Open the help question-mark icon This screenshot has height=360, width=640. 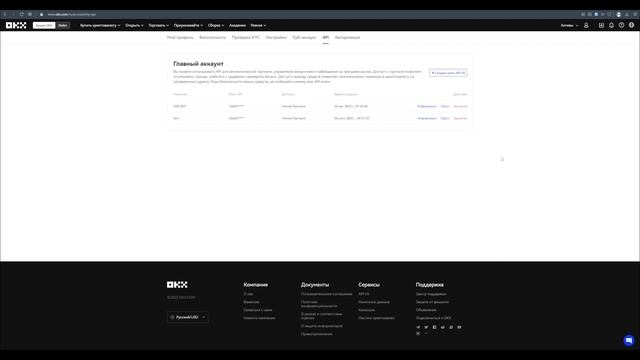tap(621, 25)
